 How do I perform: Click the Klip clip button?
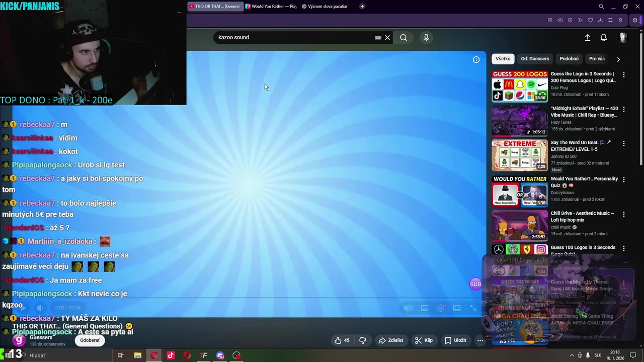pos(424,340)
